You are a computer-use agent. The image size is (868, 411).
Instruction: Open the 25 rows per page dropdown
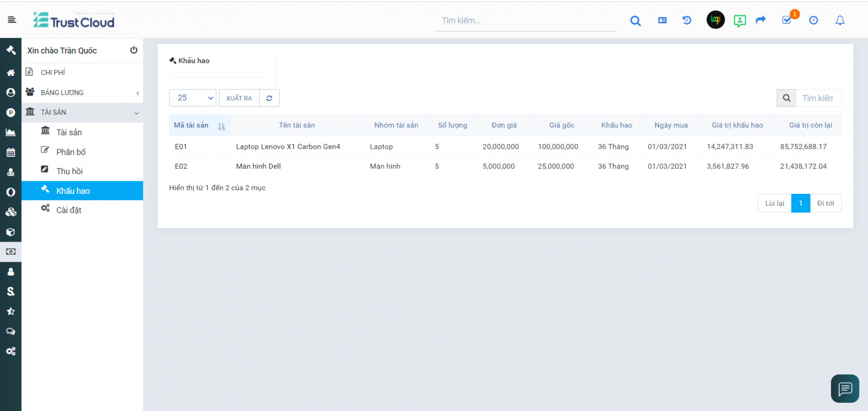pos(193,98)
